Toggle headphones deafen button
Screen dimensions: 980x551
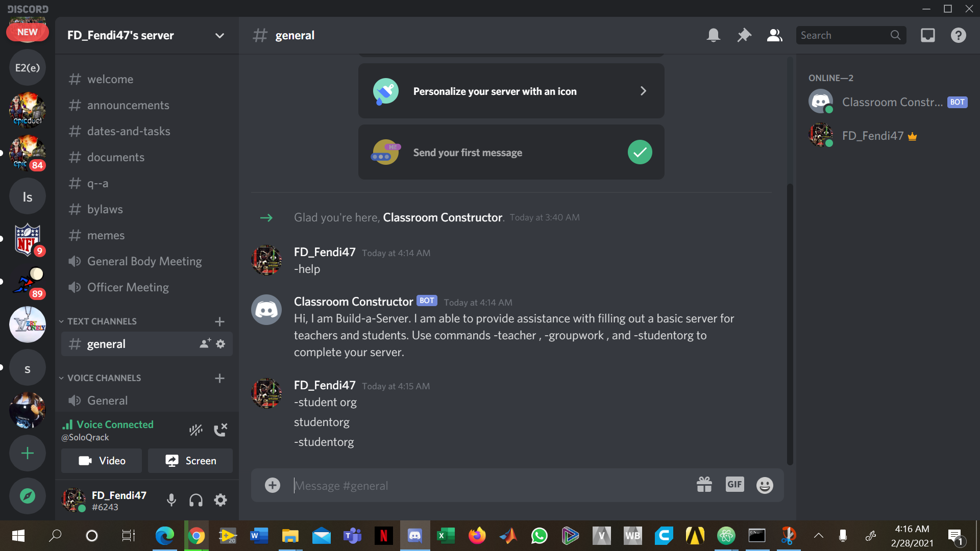pyautogui.click(x=196, y=500)
